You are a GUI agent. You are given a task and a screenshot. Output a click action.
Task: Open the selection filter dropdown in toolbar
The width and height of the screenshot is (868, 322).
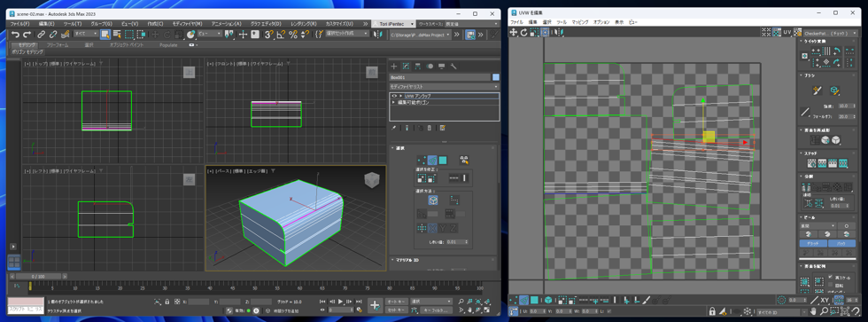[x=88, y=34]
